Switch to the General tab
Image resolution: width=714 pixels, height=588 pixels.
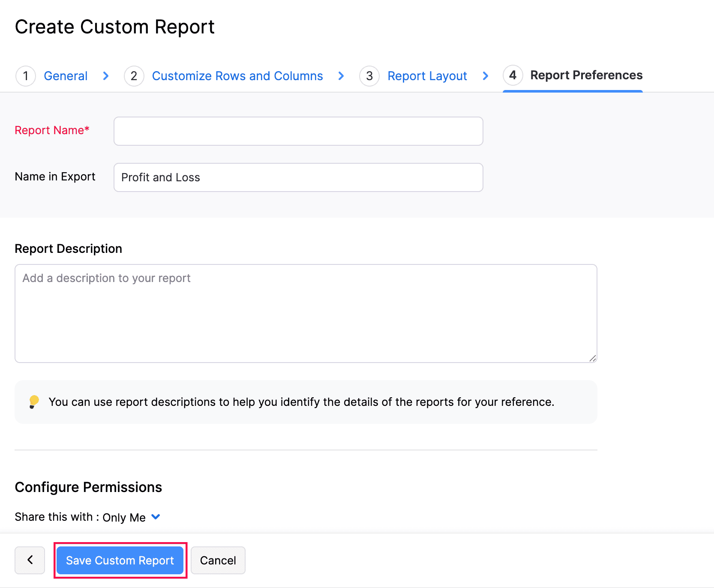[65, 76]
